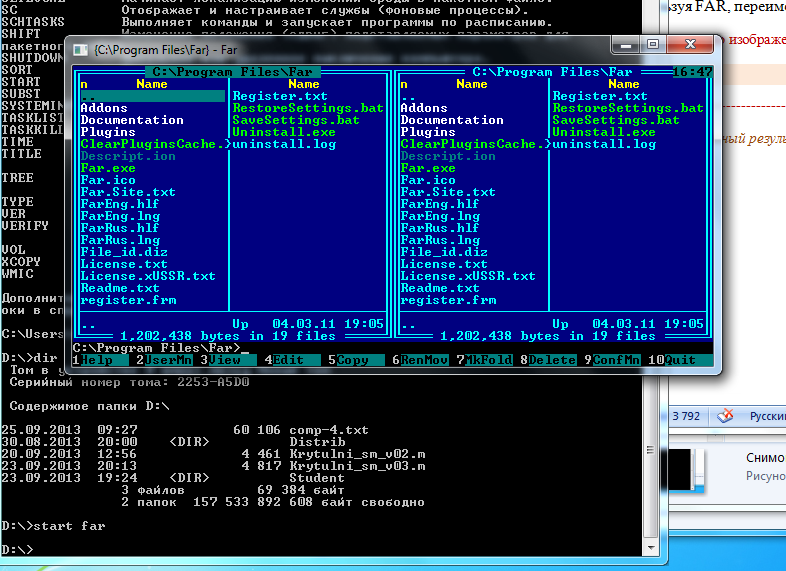Screen dimensions: 786x571
Task: Select Uninstall.exe in left panel
Action: click(x=284, y=132)
